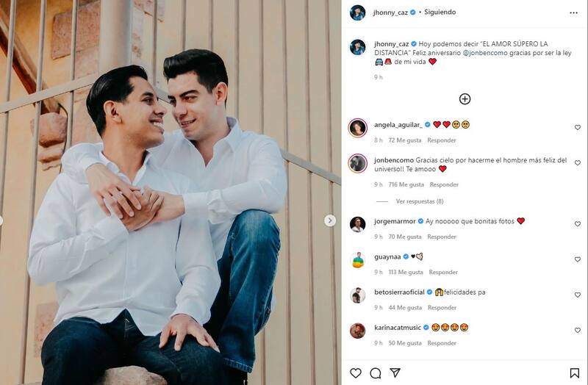Viewport: 588px width, 385px height.
Task: Open jhonny_caz header profile name
Action: coord(390,12)
